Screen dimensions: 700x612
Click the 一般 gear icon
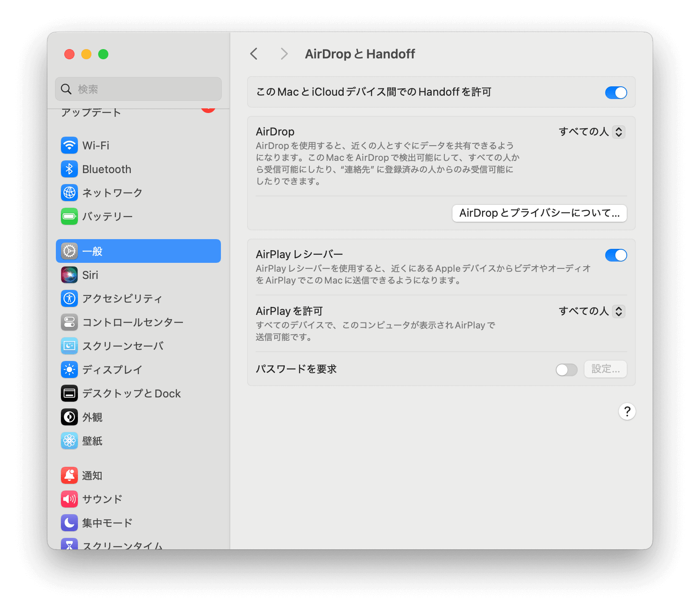[x=69, y=251]
